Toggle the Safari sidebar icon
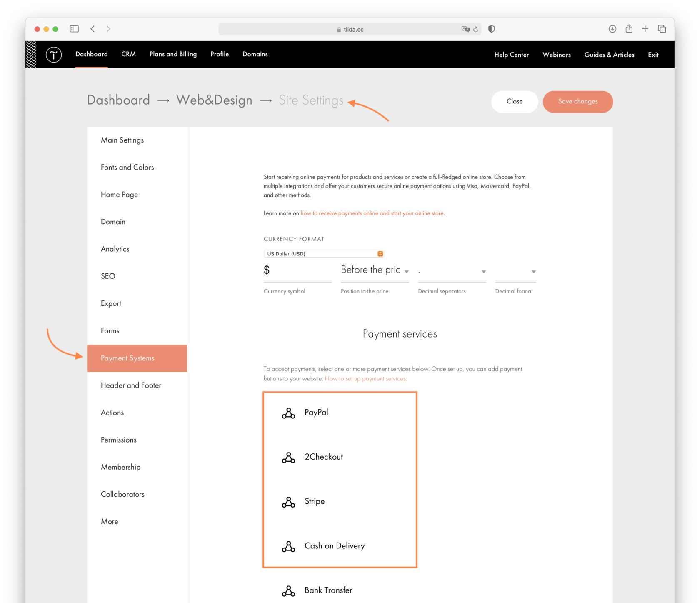This screenshot has height=603, width=700. 74,29
